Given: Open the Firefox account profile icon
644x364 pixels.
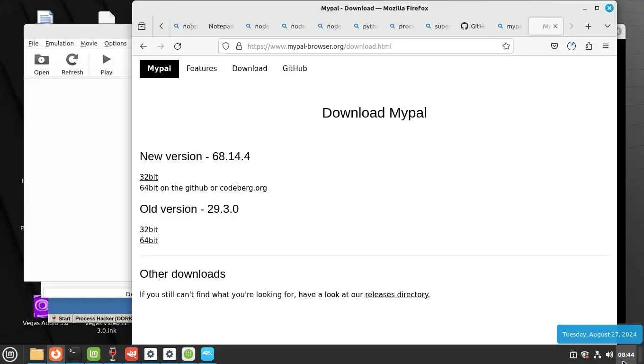Looking at the screenshot, I should (572, 46).
